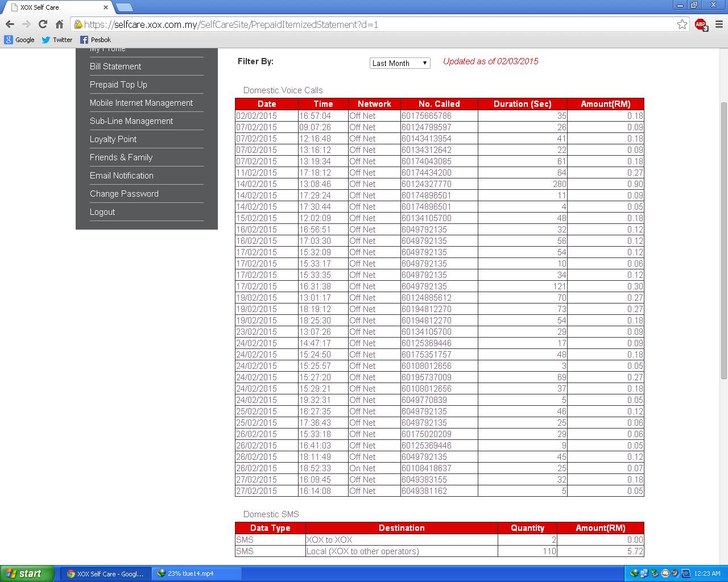The image size is (728, 582).
Task: Switch to the 23% tlue14.mp4 taskbar item
Action: [197, 573]
